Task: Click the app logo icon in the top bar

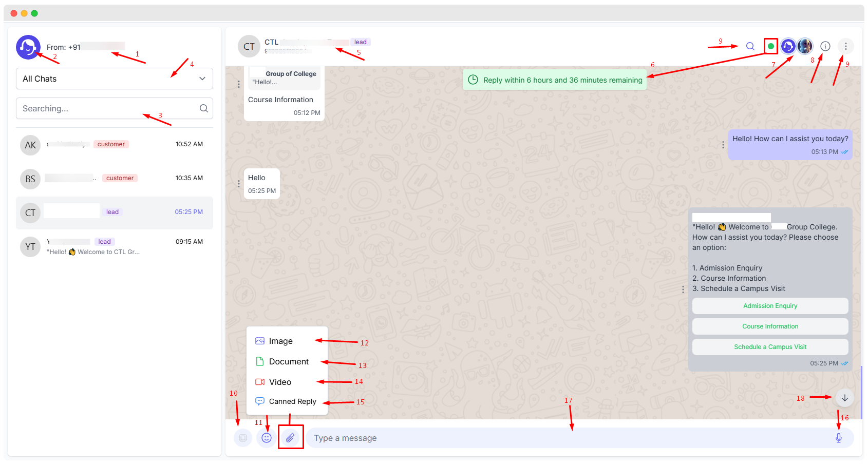Action: point(788,46)
